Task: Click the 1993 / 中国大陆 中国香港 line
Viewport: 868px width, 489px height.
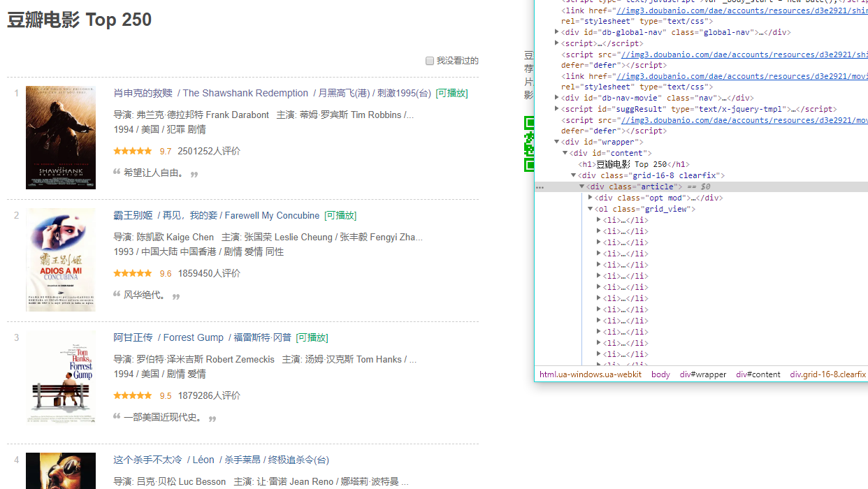Action: tap(198, 251)
